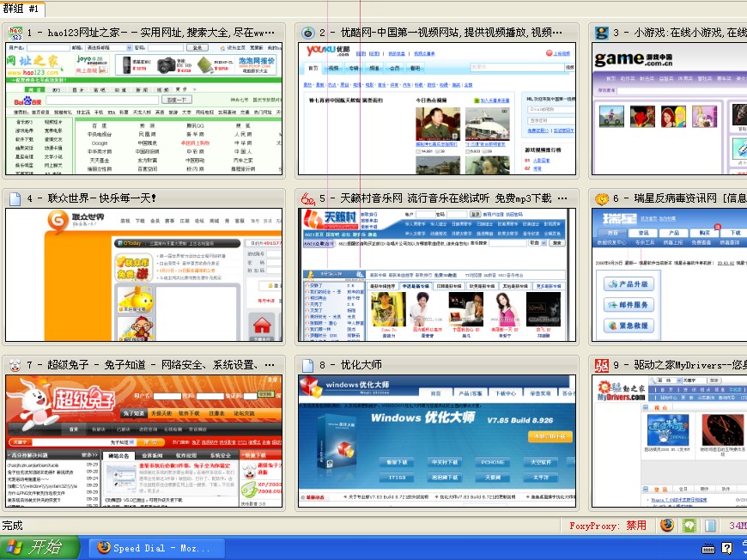The height and width of the screenshot is (560, 747).
Task: Click the 瑞星 lion favicon on dial 6
Action: (x=602, y=198)
